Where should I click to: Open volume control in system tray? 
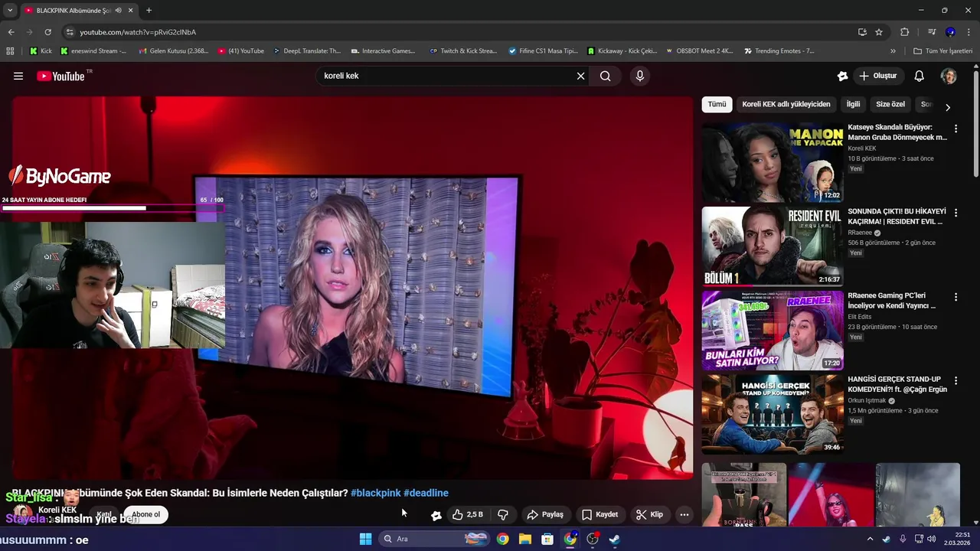tap(932, 539)
